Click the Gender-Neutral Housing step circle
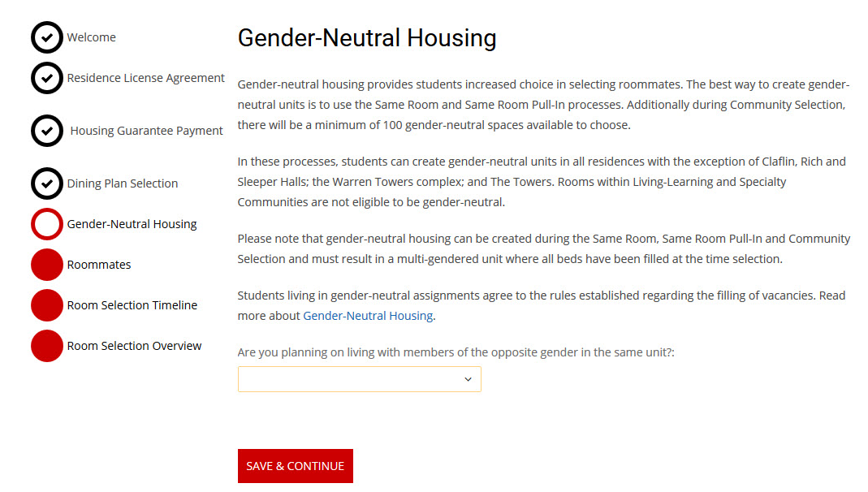868x492 pixels. [47, 224]
